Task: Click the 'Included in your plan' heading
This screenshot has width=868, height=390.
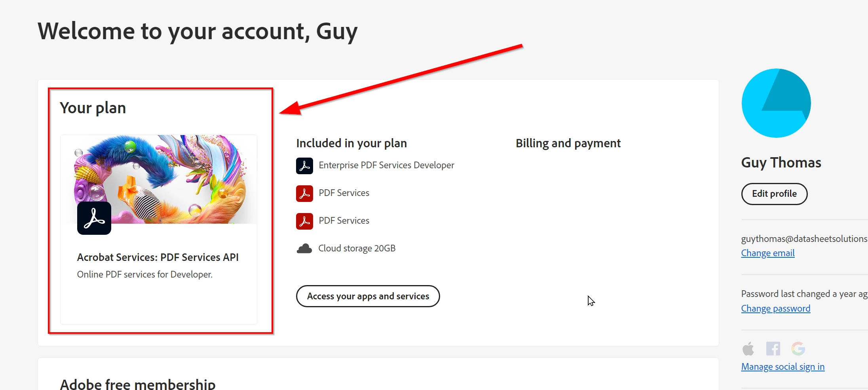Action: click(x=351, y=143)
